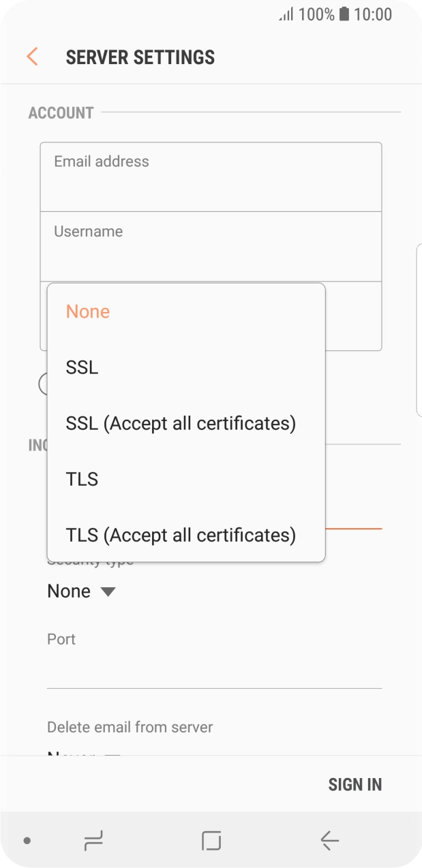Select SSL from the security list
The image size is (422, 868).
pyautogui.click(x=81, y=367)
